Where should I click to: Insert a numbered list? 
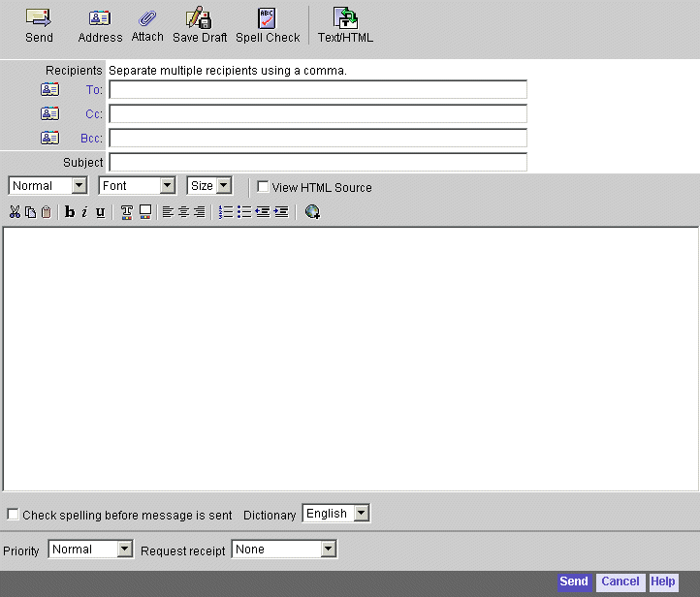point(226,212)
